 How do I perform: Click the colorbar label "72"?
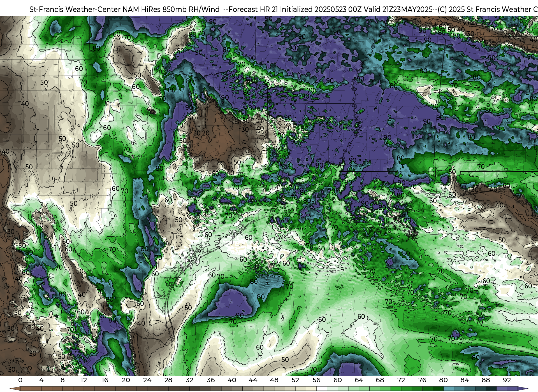click(x=401, y=380)
